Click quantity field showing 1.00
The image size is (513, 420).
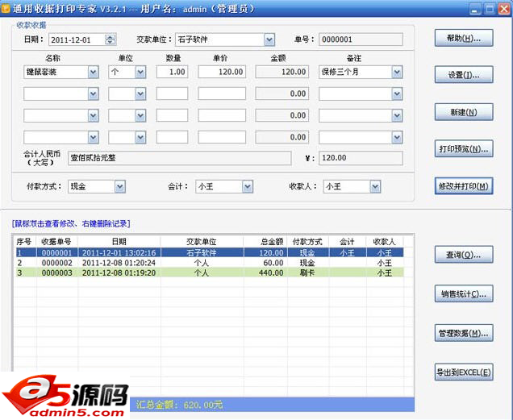click(172, 72)
